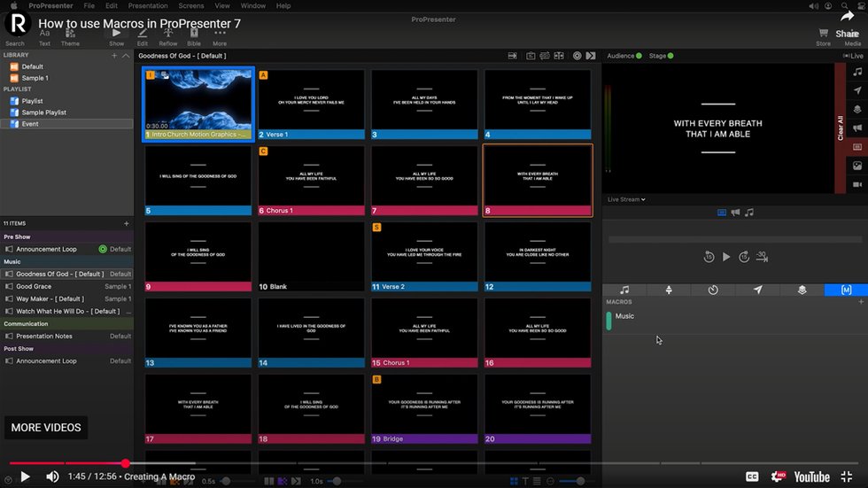Open the Help menu
The height and width of the screenshot is (488, 868).
(x=283, y=5)
